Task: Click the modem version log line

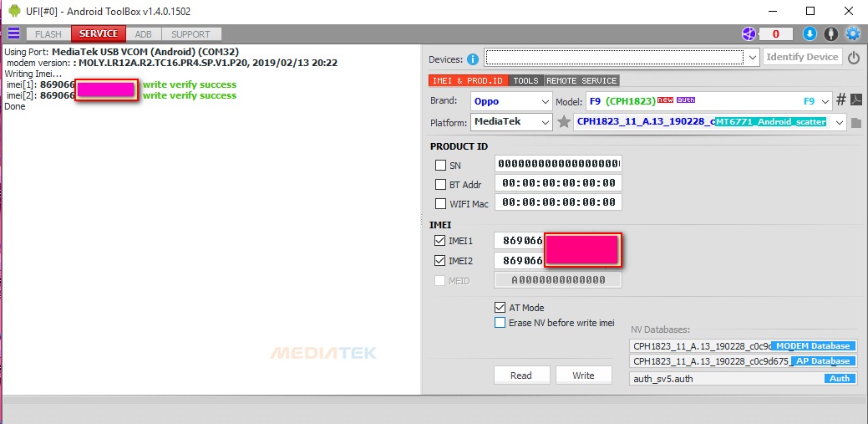Action: 172,63
